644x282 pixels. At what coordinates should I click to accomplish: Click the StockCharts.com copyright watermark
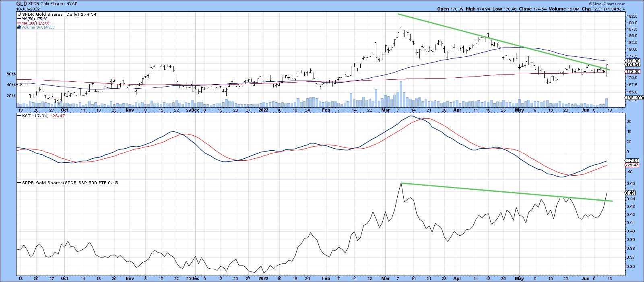pyautogui.click(x=625, y=4)
